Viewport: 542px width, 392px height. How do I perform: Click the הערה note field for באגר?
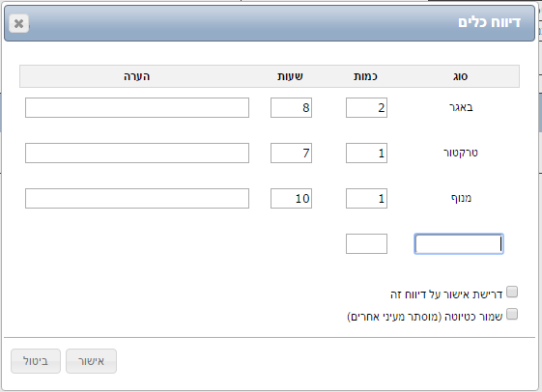click(x=137, y=108)
